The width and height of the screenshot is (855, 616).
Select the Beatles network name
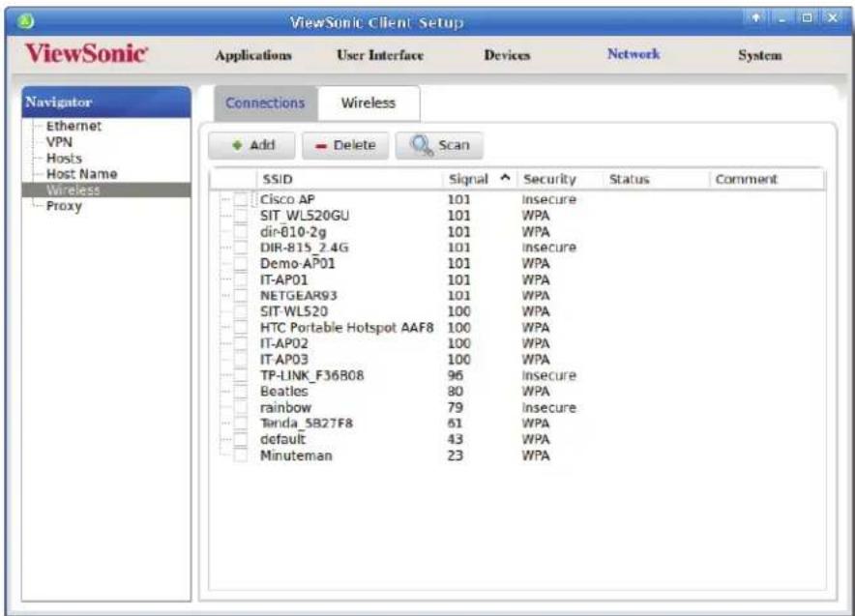pyautogui.click(x=284, y=392)
